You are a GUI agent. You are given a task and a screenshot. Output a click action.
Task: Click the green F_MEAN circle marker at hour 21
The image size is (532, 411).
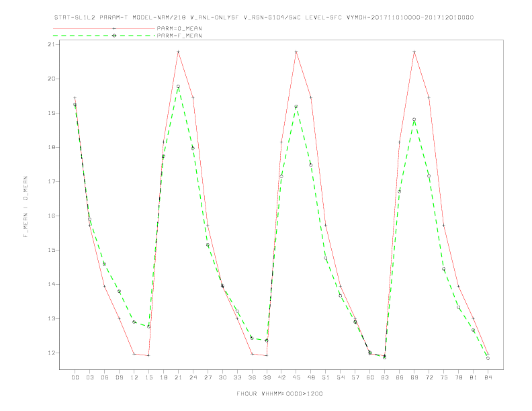click(x=178, y=87)
